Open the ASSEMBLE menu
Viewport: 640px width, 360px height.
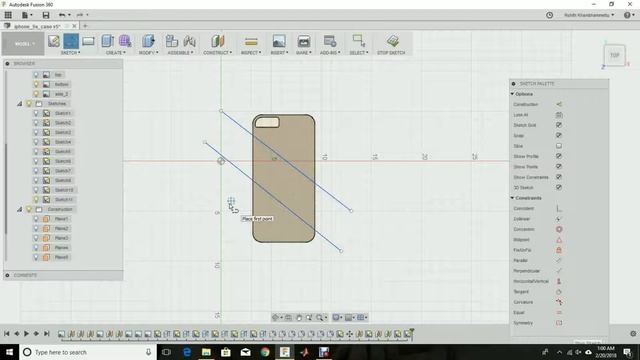(x=180, y=53)
